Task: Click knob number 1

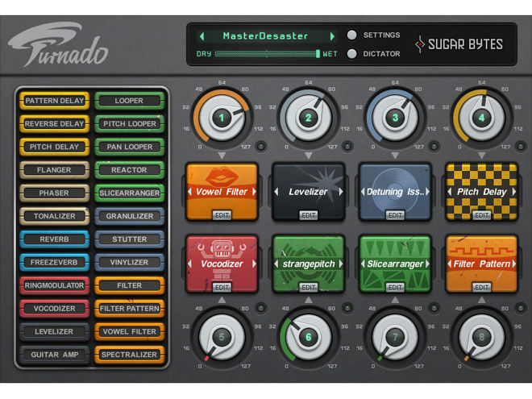Action: 222,118
